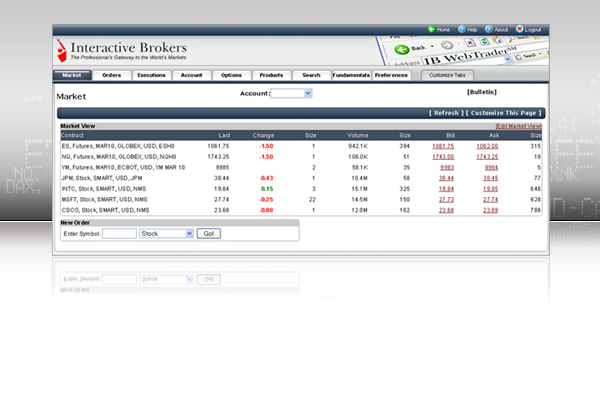Select the ES Futures contract row text
600x400 pixels.
(118, 146)
